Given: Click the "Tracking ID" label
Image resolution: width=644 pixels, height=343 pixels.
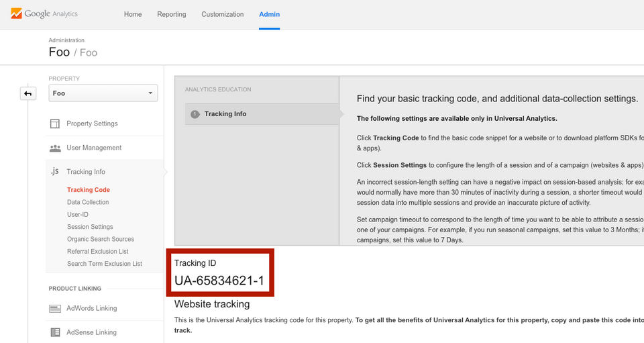Looking at the screenshot, I should pyautogui.click(x=195, y=263).
